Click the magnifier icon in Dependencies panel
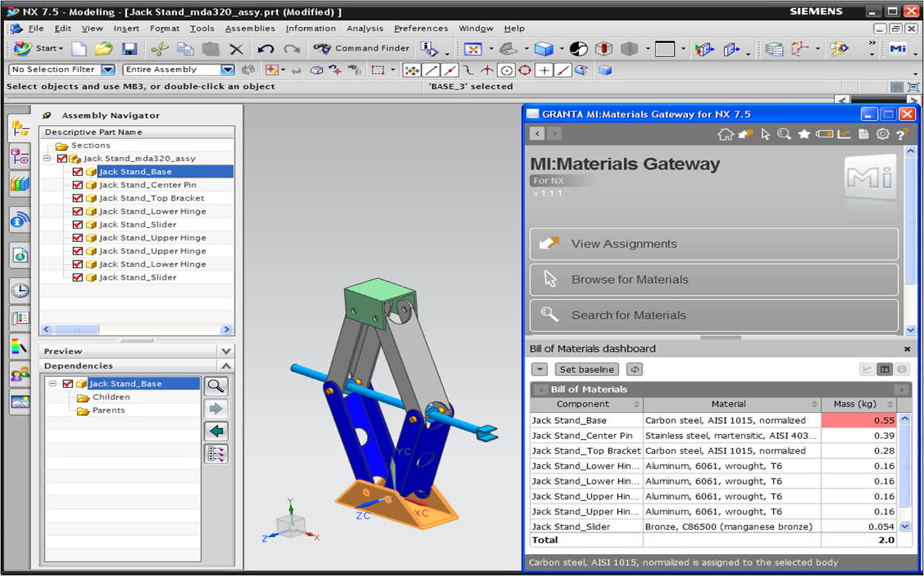Image resolution: width=924 pixels, height=576 pixels. (x=216, y=386)
